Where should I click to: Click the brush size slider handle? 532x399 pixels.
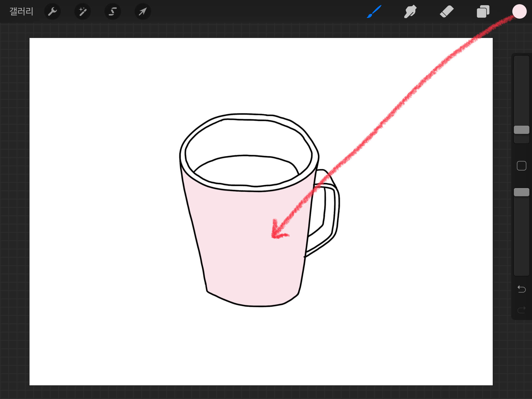521,130
